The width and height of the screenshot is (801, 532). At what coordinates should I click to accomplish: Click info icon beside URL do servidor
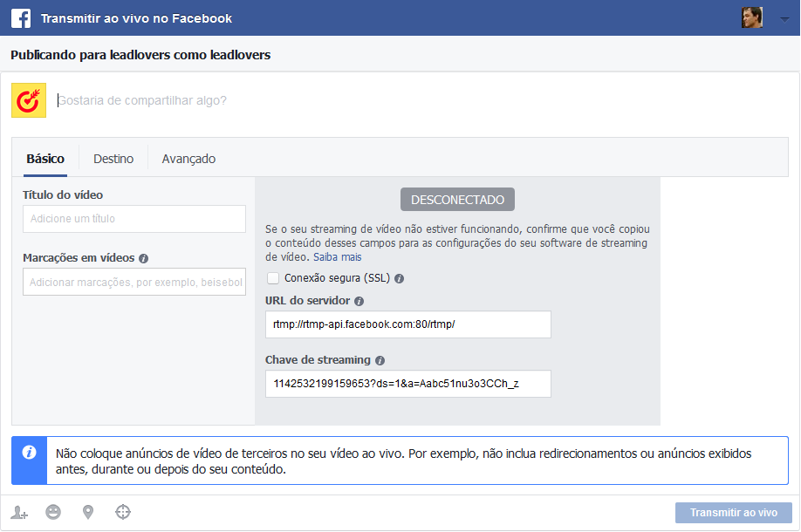pos(359,301)
